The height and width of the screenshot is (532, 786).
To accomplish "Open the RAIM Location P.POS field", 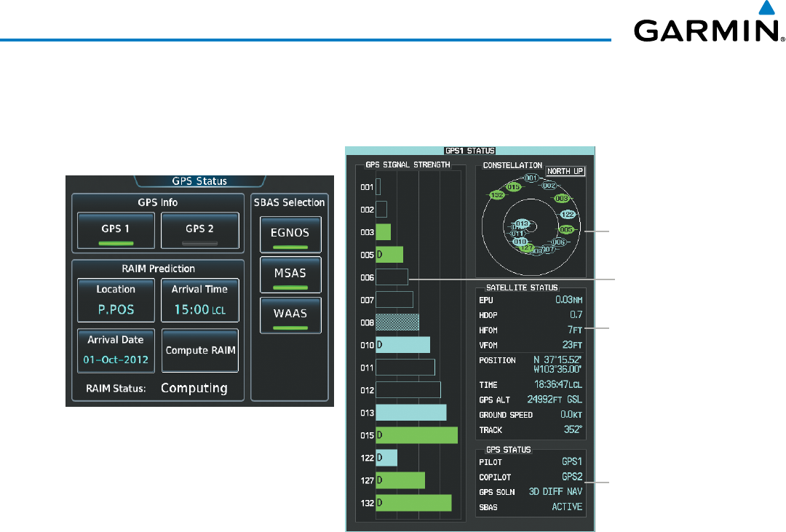I will (x=116, y=301).
